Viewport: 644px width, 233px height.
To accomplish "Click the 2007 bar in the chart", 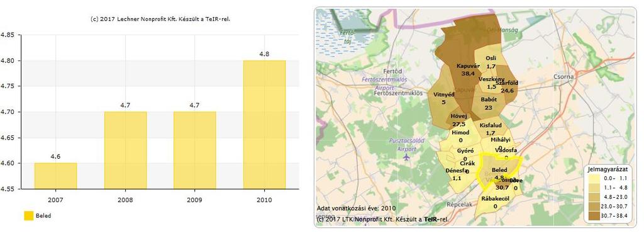I will click(55, 176).
